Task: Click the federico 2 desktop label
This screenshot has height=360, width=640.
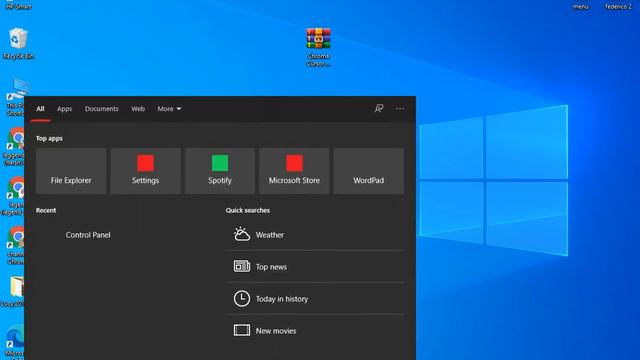Action: [618, 6]
